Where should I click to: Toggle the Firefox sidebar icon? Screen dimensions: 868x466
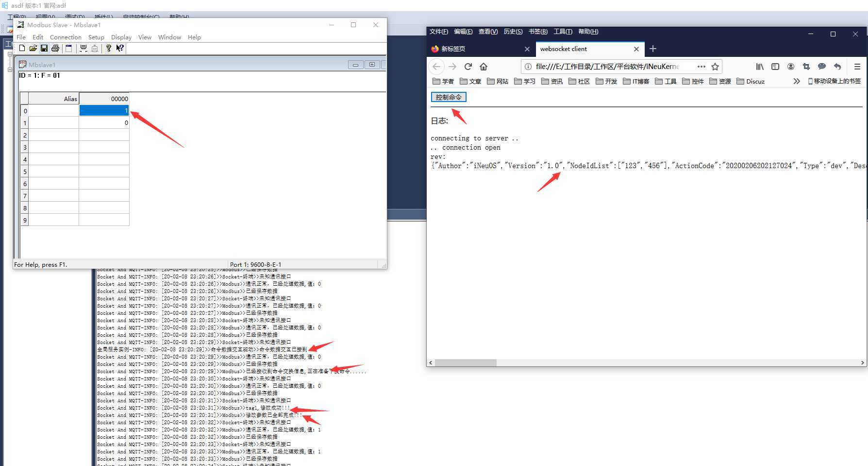pyautogui.click(x=775, y=67)
